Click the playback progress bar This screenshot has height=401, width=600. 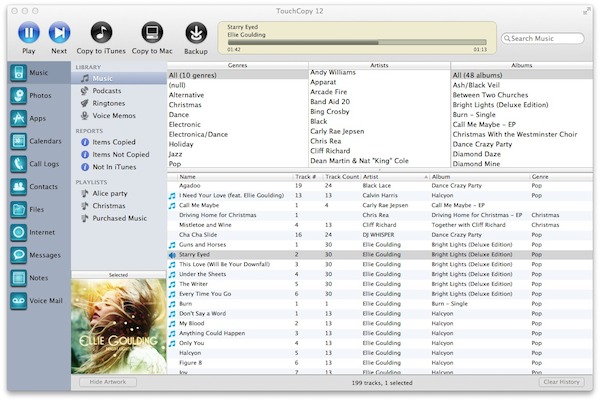(x=355, y=42)
